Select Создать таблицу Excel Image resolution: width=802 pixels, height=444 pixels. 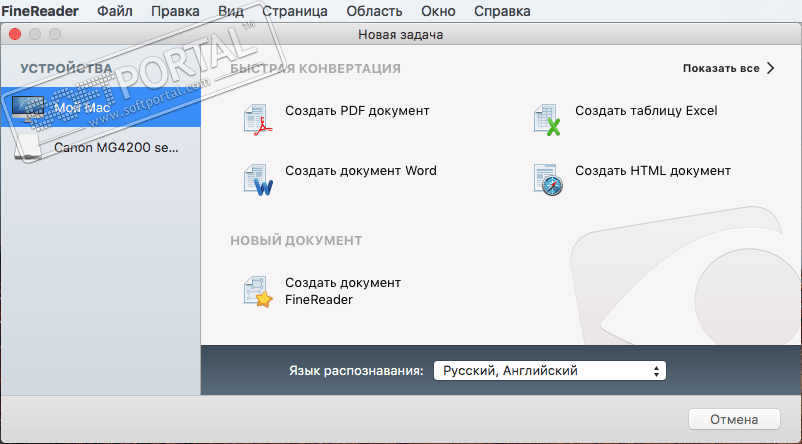tap(646, 110)
